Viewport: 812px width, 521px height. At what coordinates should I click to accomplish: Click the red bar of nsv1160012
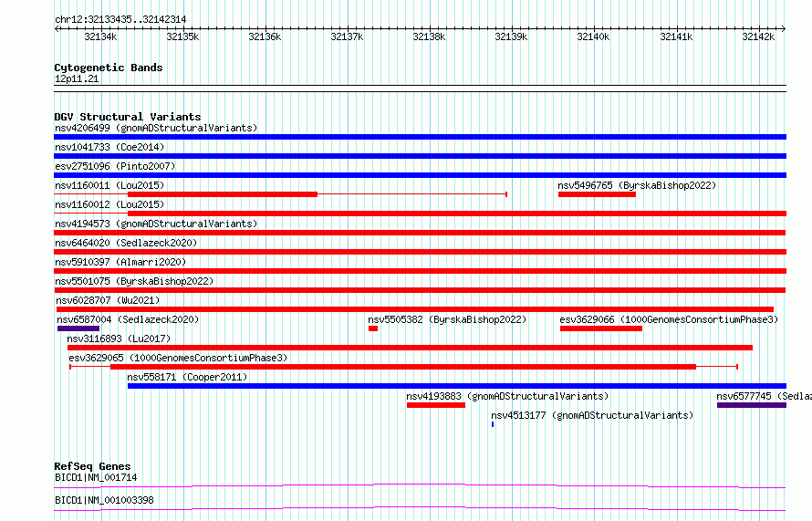pos(457,214)
